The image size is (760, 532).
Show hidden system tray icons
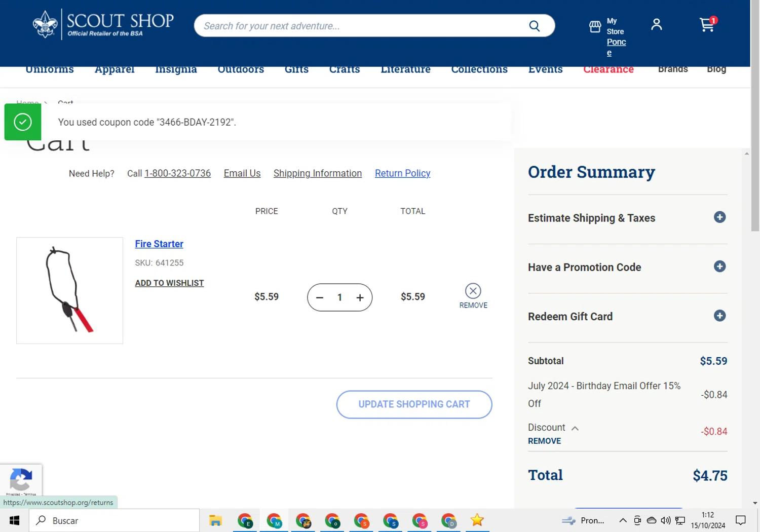623,520
